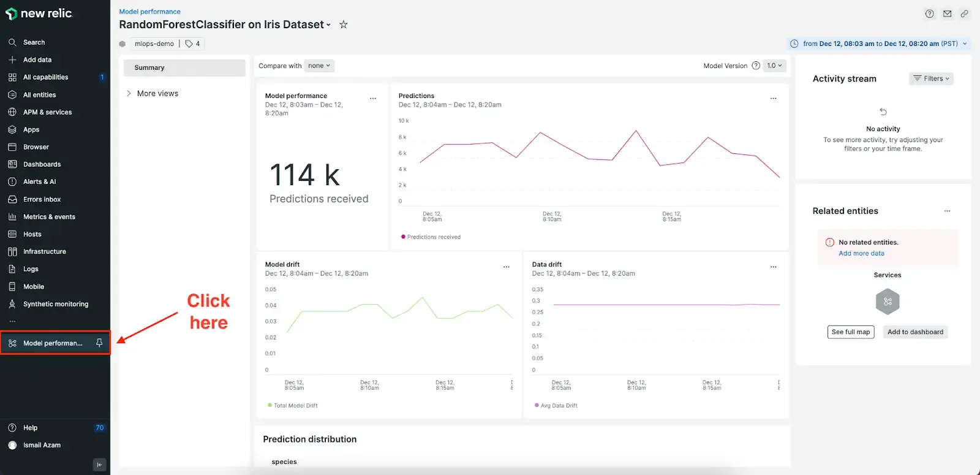Open Infrastructure in sidebar
Viewport: 980px width, 475px height.
click(45, 252)
